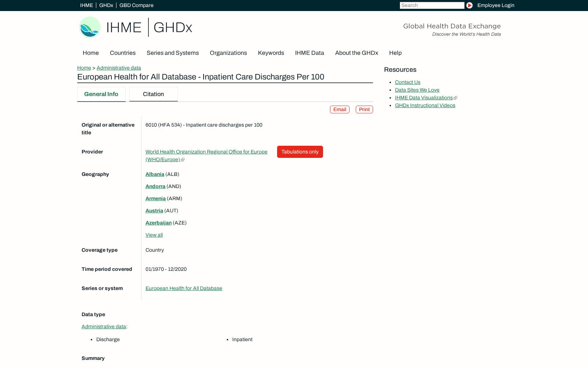The height and width of the screenshot is (368, 588).
Task: Click the page title European Health for All Database
Action: [201, 77]
